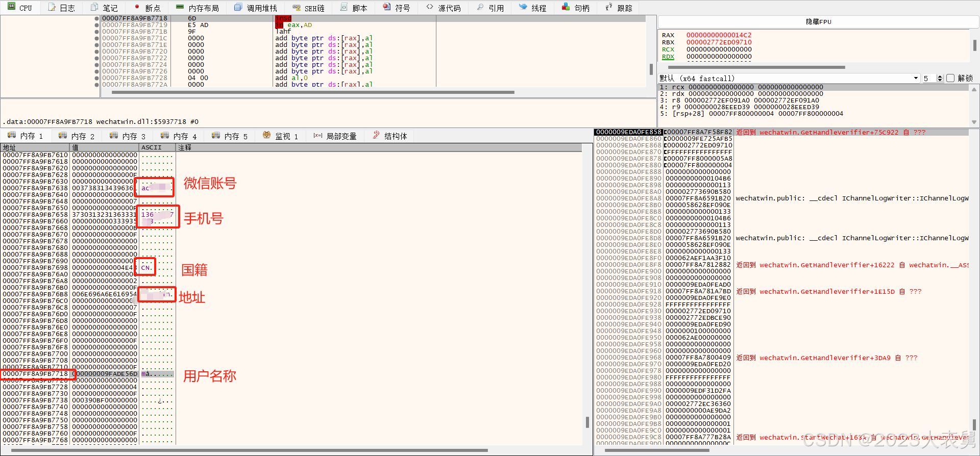Select argument row '3: r8'
This screenshot has width=980, height=456.
[x=814, y=100]
